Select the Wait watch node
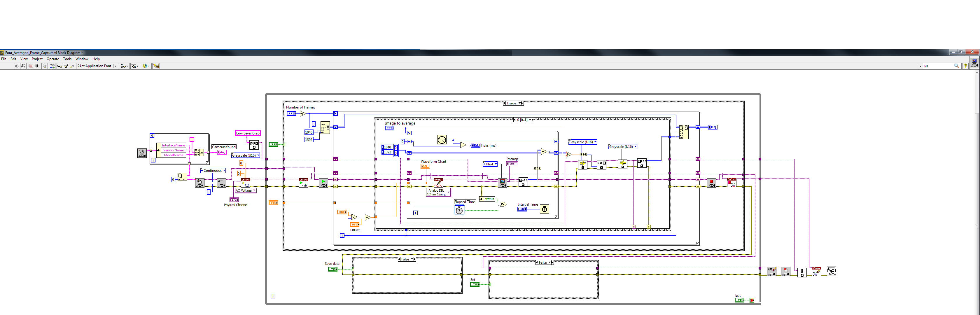Image resolution: width=980 pixels, height=315 pixels. (x=545, y=209)
